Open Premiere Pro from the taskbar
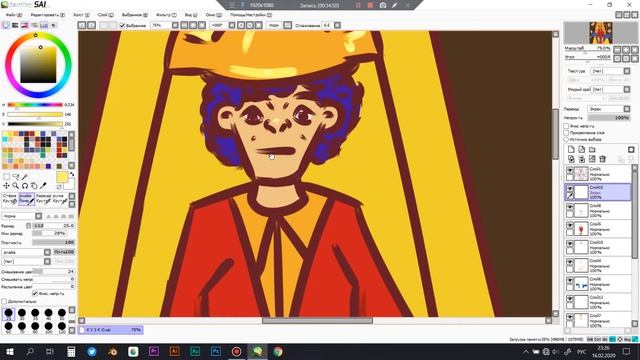The image size is (640, 360). pyautogui.click(x=153, y=351)
